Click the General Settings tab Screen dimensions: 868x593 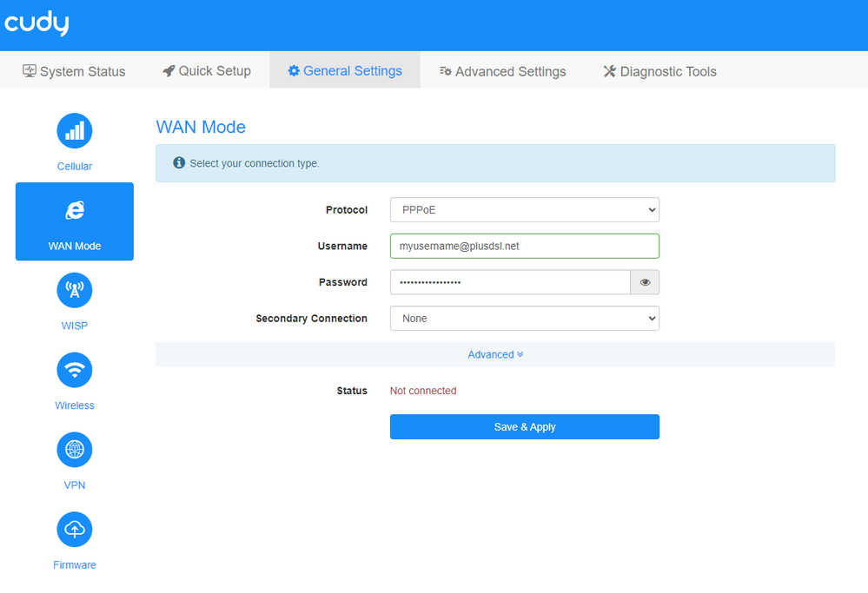[x=345, y=71]
